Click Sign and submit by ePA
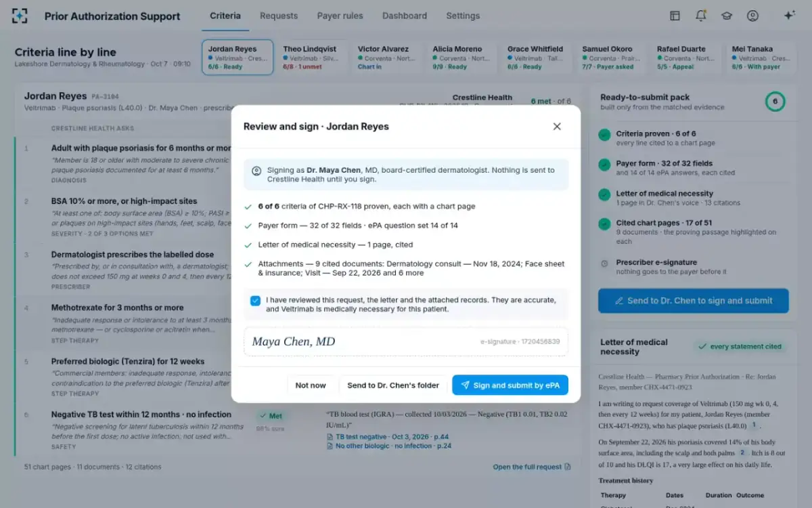Screen dimensions: 812x508 [510, 385]
